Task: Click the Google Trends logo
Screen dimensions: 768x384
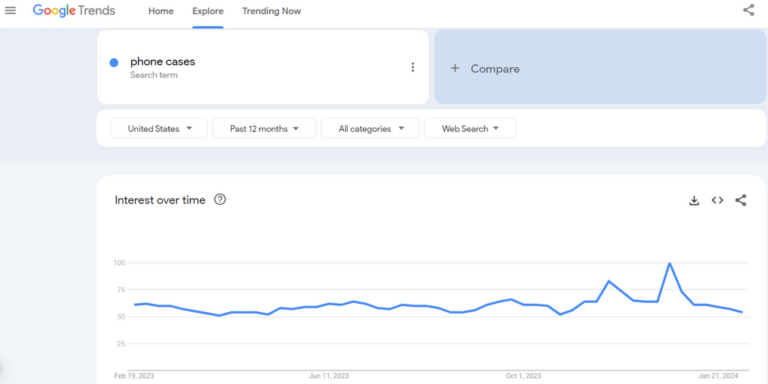Action: coord(74,11)
